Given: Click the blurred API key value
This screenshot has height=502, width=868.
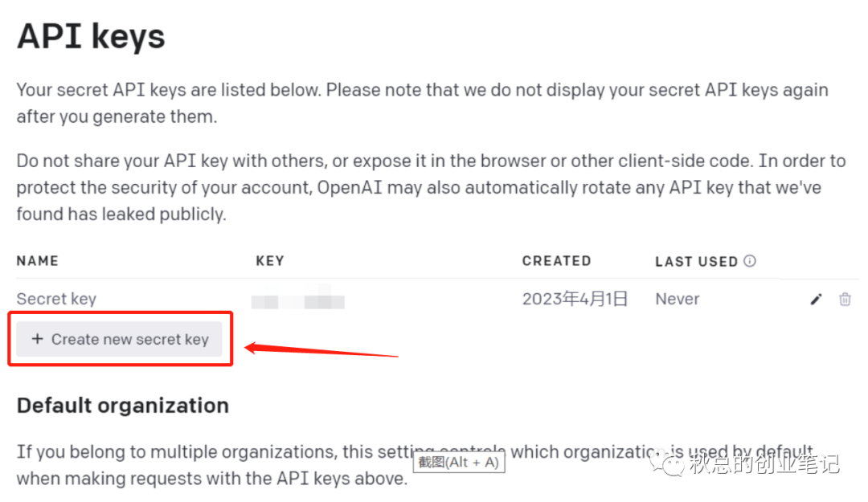Looking at the screenshot, I should click(x=298, y=301).
